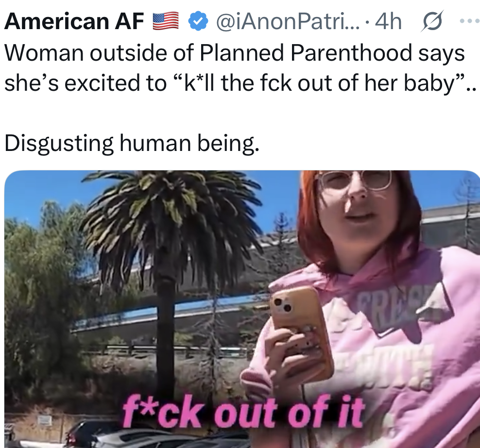Click the orange phone held in video
The image size is (480, 448).
302,332
